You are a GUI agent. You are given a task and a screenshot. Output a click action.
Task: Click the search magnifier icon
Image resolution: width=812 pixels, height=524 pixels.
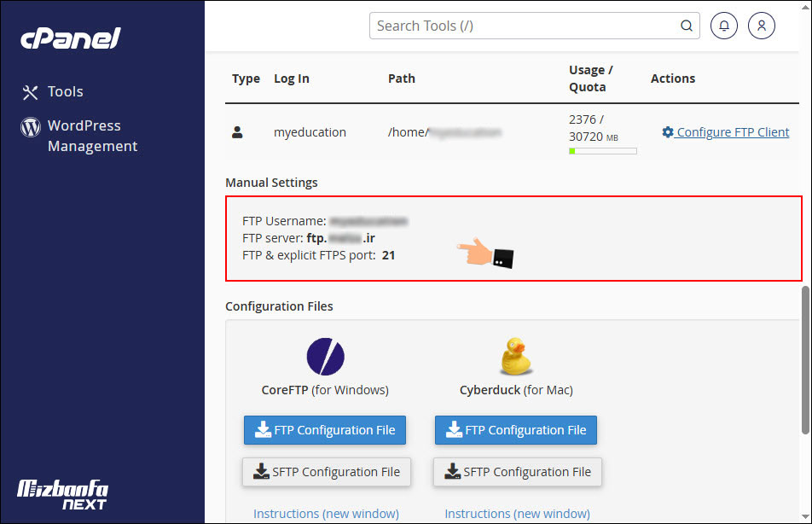coord(687,26)
